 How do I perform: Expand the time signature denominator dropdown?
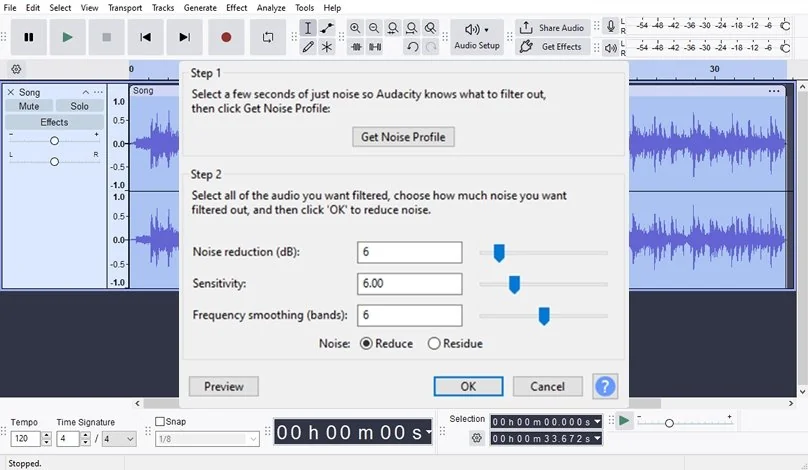(x=118, y=439)
